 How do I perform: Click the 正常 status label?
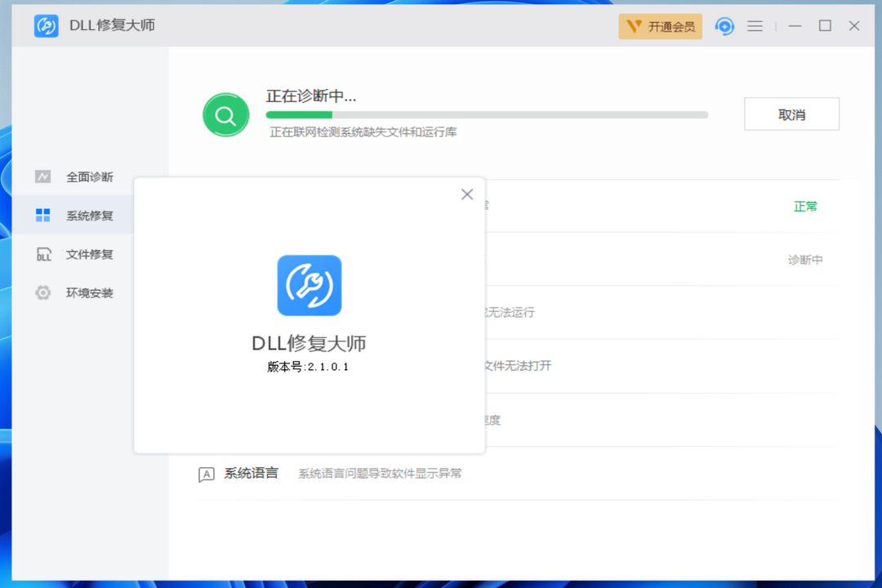805,206
